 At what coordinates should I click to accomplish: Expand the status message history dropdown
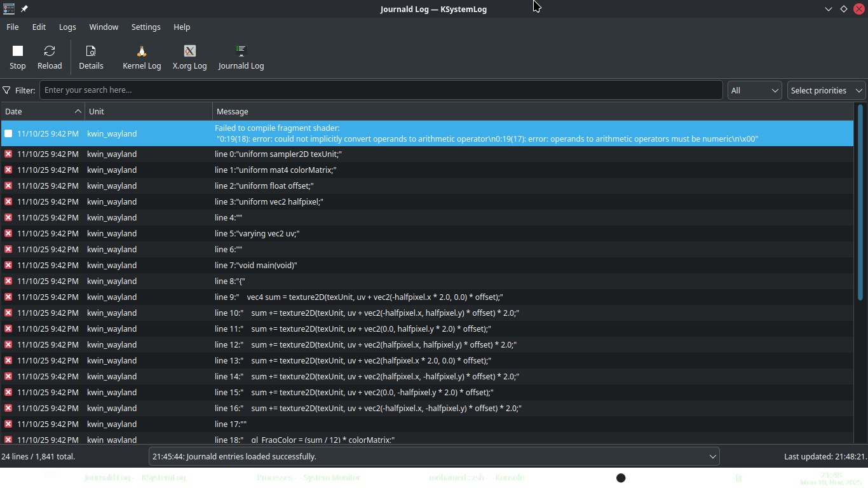click(712, 456)
